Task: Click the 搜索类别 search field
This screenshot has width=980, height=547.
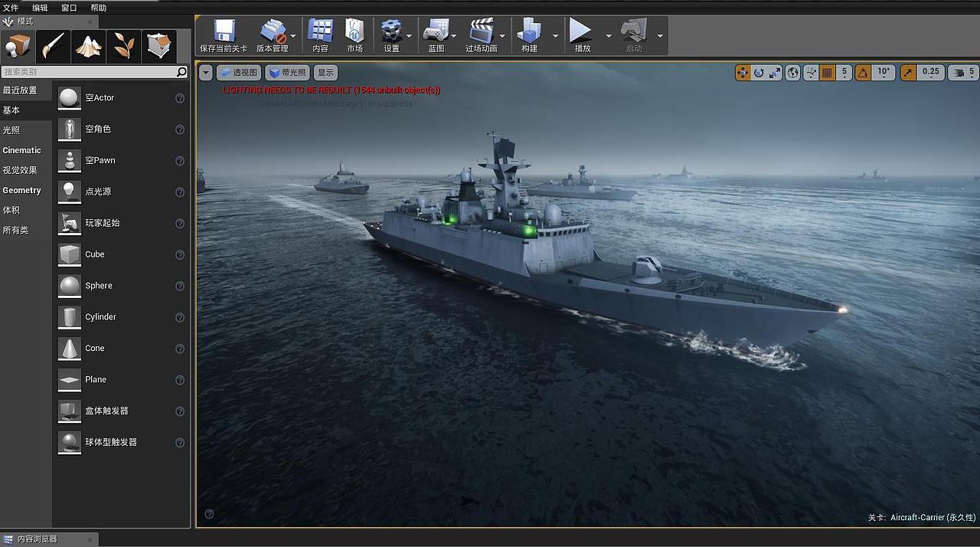Action: 89,72
